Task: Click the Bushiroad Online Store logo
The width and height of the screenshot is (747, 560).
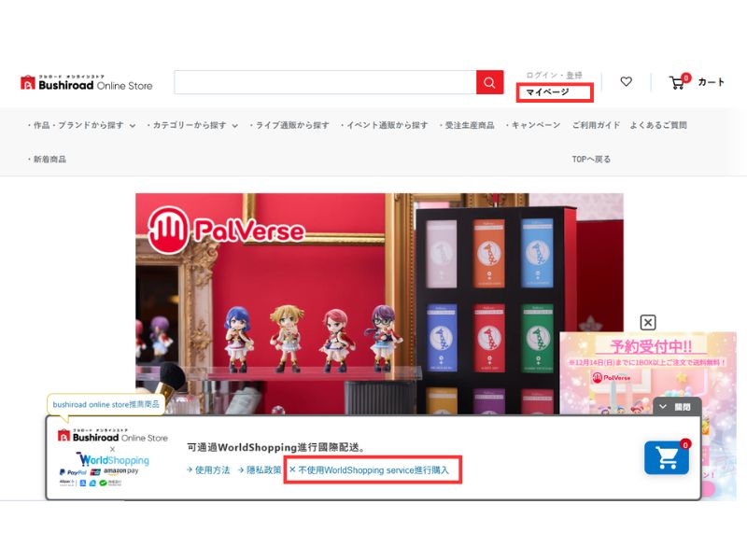Action: [86, 83]
